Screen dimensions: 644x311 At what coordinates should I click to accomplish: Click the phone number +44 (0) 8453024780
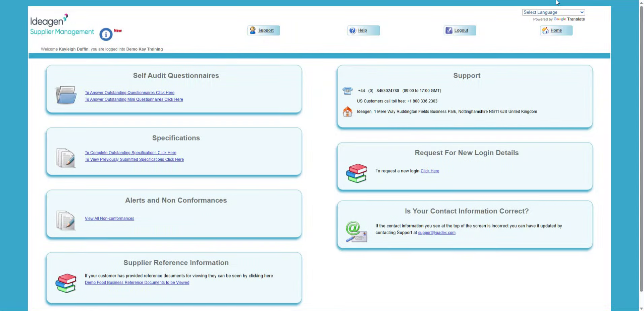pos(378,91)
